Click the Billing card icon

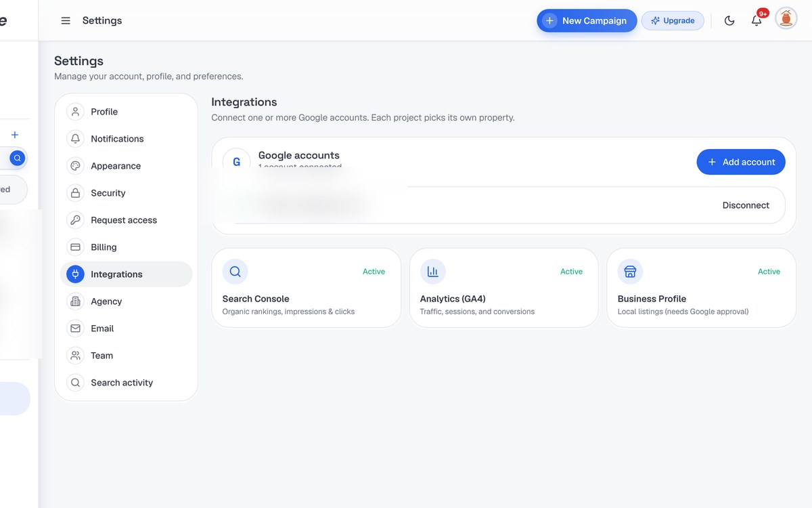coord(76,247)
